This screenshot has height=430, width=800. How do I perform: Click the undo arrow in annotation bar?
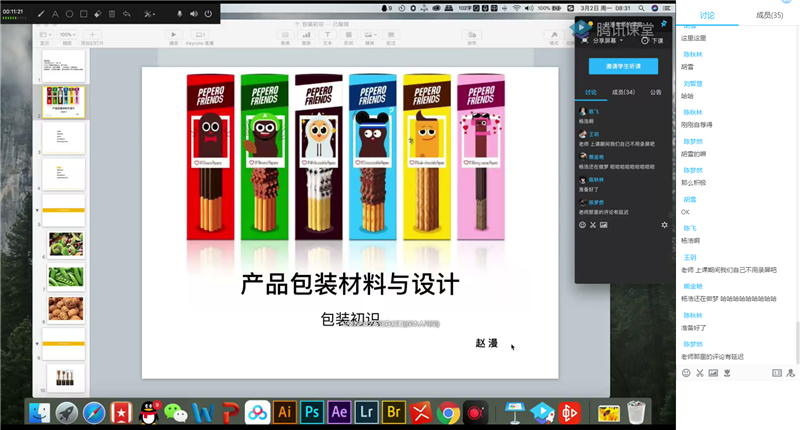point(126,15)
